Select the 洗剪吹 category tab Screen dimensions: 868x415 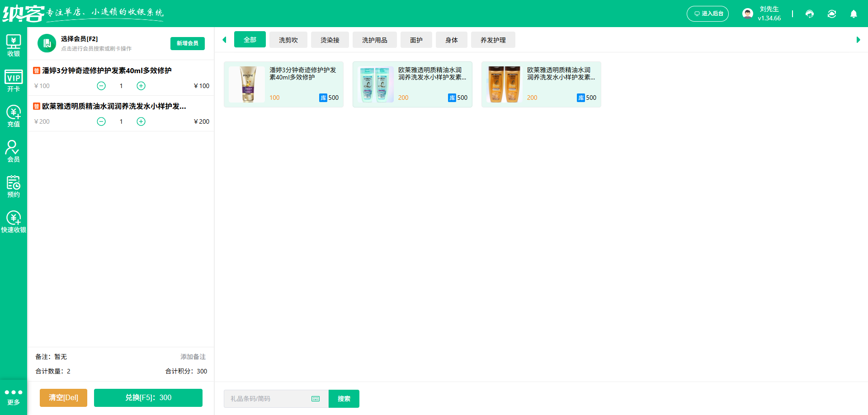[x=288, y=40]
